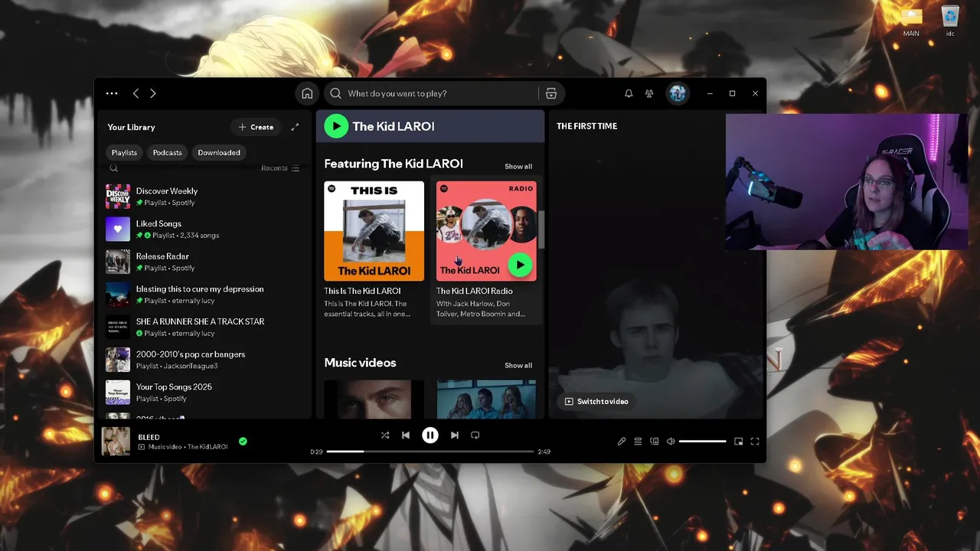This screenshot has height=551, width=980.
Task: Filter library by Downloaded
Action: point(219,152)
